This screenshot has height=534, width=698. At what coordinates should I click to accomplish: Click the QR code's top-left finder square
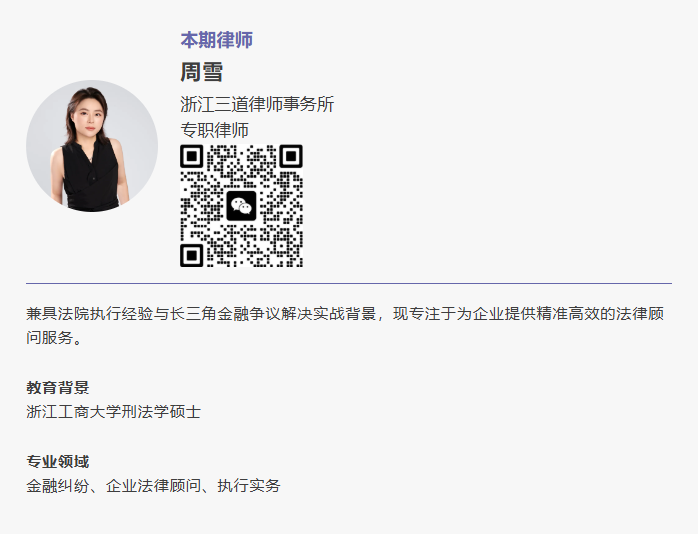(192, 157)
